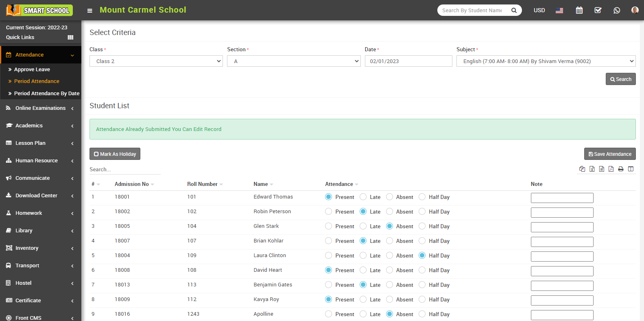The width and height of the screenshot is (644, 321).
Task: Click the Save Attendance button
Action: pos(609,154)
